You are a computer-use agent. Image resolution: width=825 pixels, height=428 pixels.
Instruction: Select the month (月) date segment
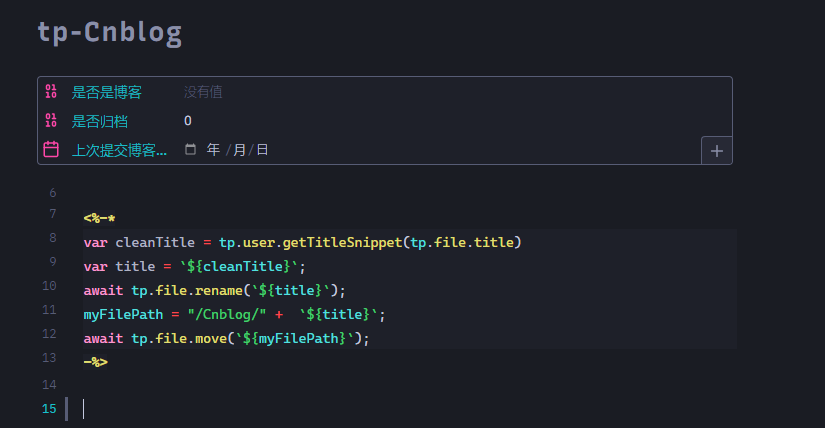click(x=239, y=150)
